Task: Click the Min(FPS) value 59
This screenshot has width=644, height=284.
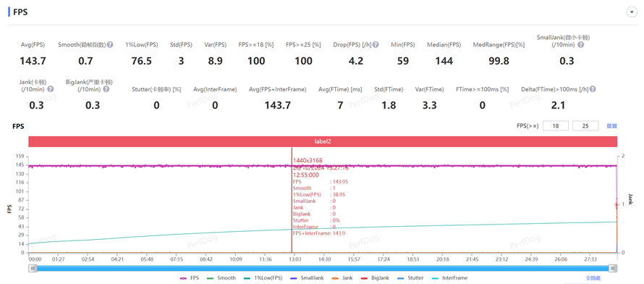Action: coord(403,62)
